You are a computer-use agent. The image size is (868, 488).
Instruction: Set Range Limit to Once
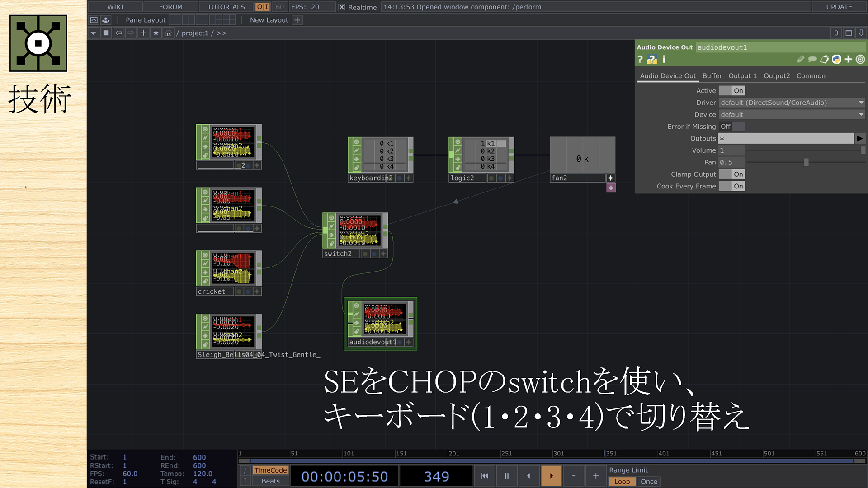pyautogui.click(x=649, y=482)
